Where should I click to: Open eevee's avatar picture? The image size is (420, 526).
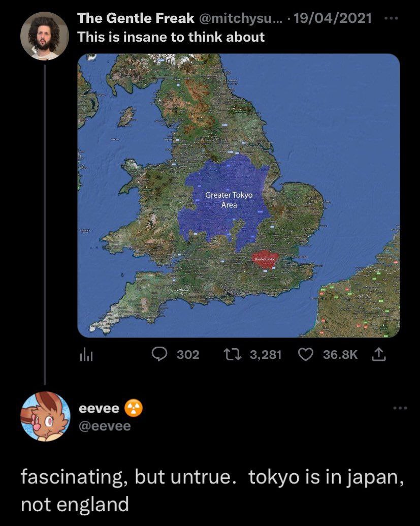(x=45, y=416)
